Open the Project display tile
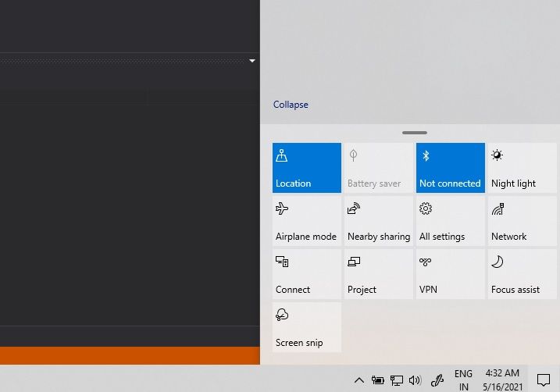 point(379,274)
